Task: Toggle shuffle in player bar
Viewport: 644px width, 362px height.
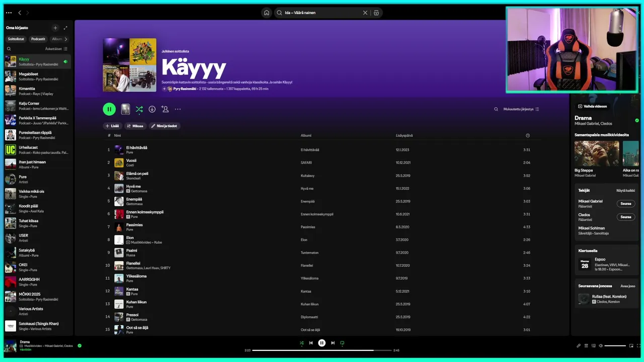Action: [301, 343]
